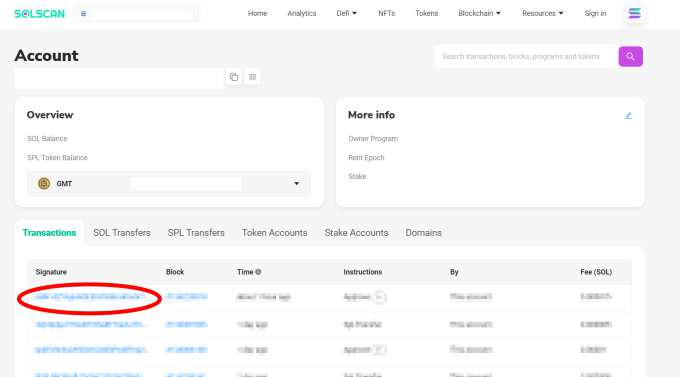680x377 pixels.
Task: Click the GMT token coin icon
Action: [44, 184]
